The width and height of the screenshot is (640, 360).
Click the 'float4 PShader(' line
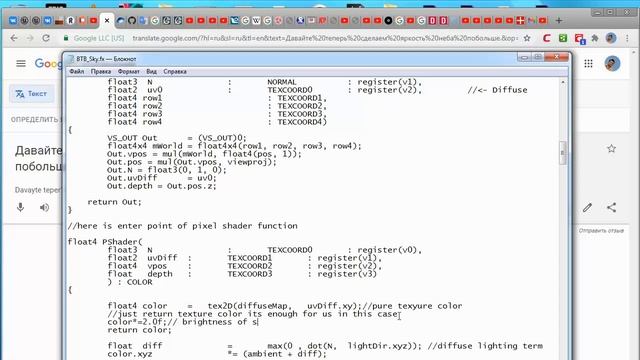pyautogui.click(x=105, y=242)
